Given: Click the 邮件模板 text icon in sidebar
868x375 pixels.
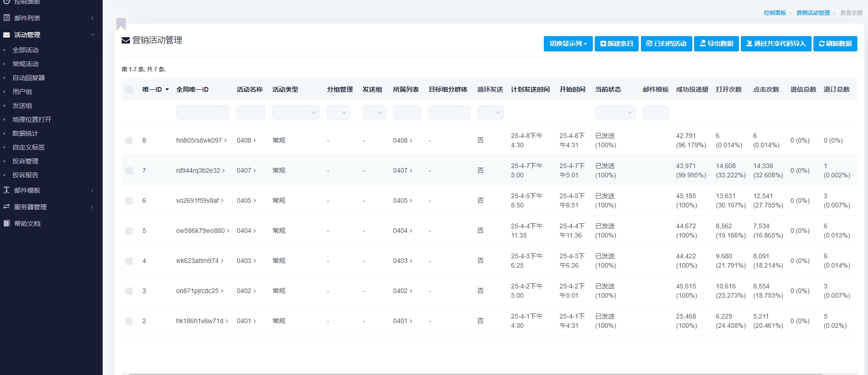Looking at the screenshot, I should [6, 190].
